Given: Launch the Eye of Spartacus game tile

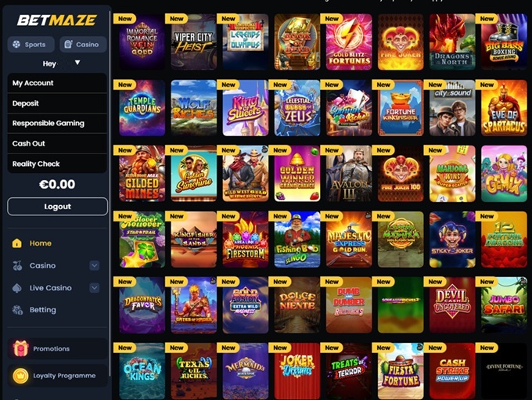Looking at the screenshot, I should tap(504, 108).
